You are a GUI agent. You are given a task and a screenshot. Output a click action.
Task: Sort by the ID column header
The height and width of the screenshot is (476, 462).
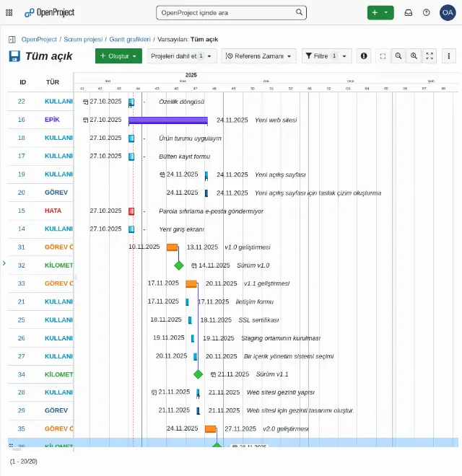(x=23, y=82)
